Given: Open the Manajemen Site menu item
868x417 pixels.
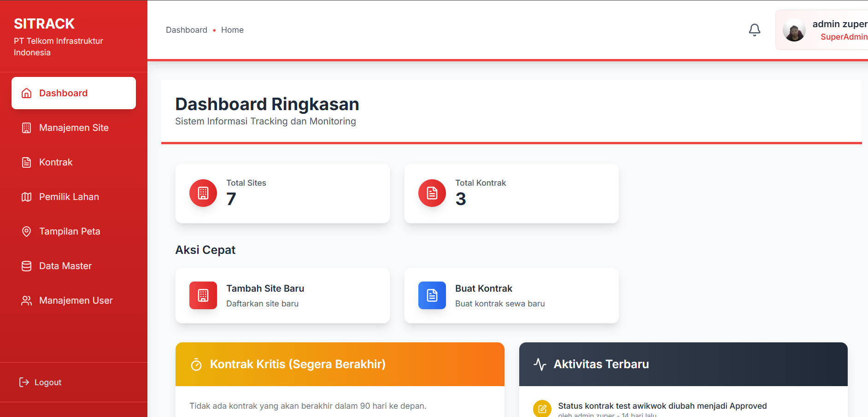Looking at the screenshot, I should (x=74, y=128).
